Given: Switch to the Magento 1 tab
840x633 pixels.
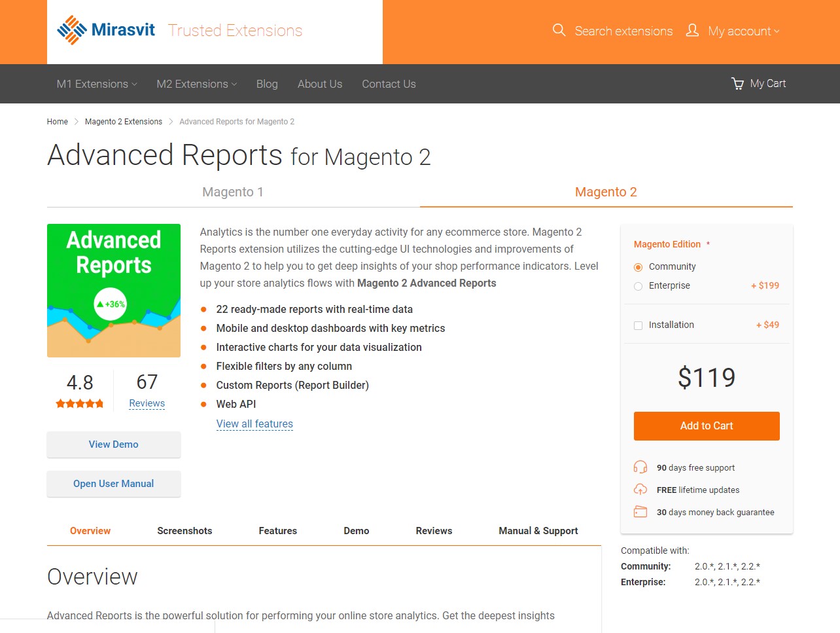Looking at the screenshot, I should coord(233,192).
